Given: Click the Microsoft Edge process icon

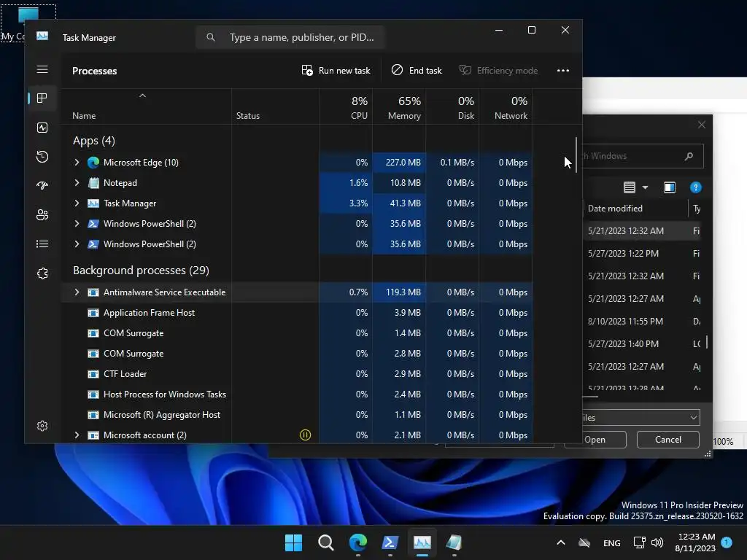Looking at the screenshot, I should (93, 163).
